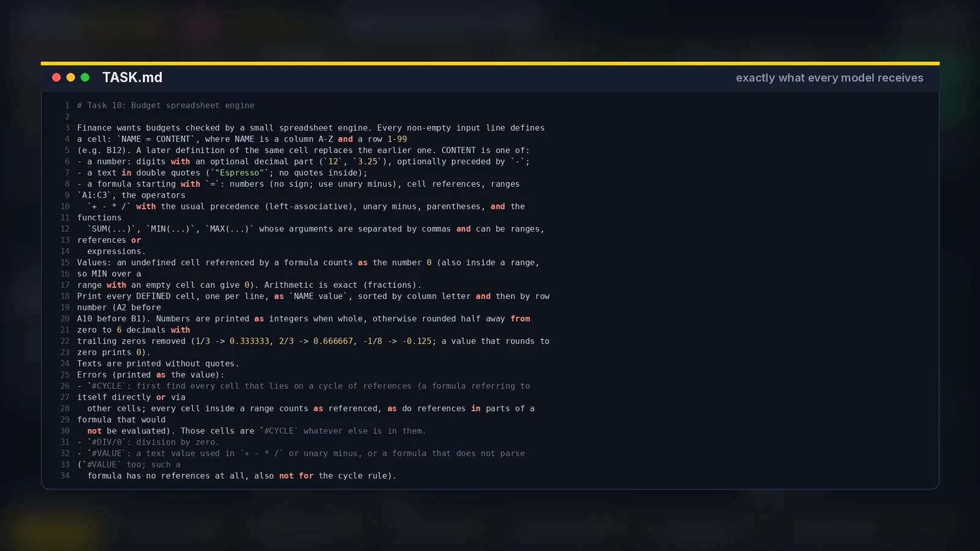Click line starting 'range with an empty cell'
The image size is (980, 551).
(x=249, y=285)
